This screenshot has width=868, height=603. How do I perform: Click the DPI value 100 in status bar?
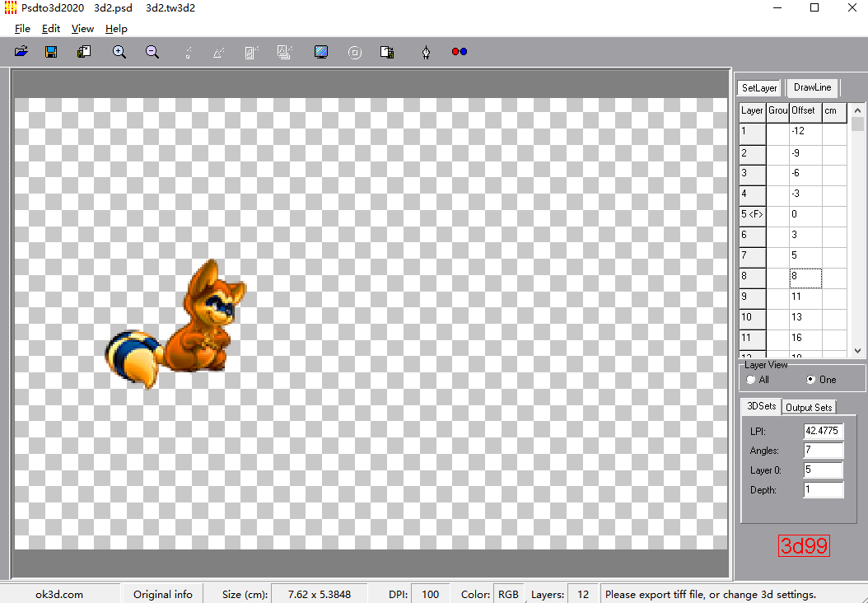(430, 594)
